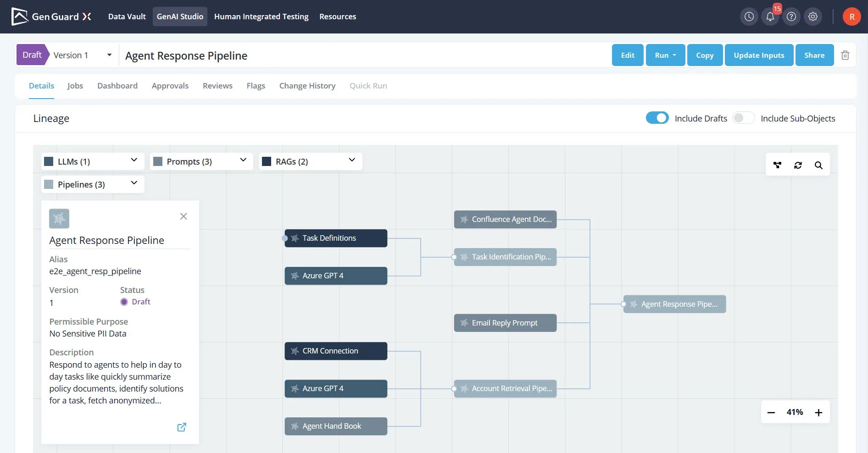
Task: Open pipeline details external link icon
Action: click(182, 427)
